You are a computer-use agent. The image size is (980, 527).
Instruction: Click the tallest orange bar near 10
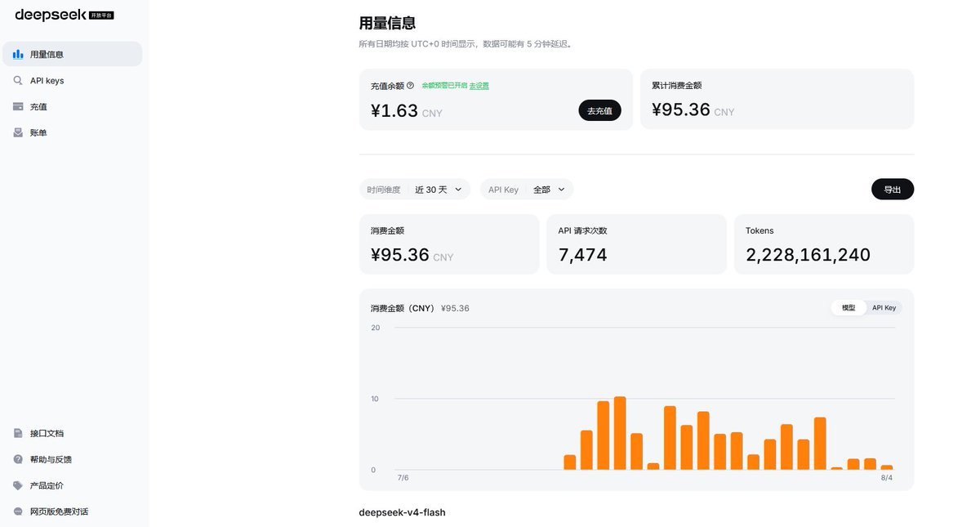pyautogui.click(x=620, y=433)
